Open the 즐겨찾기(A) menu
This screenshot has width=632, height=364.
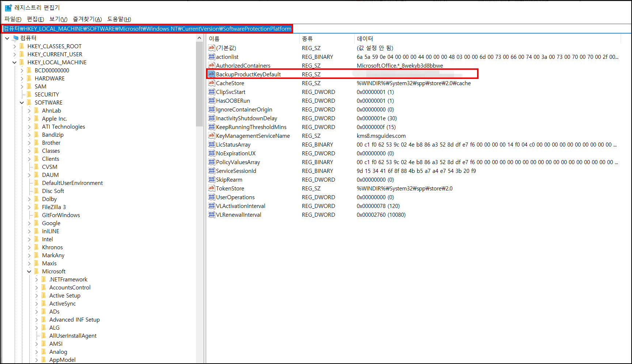tap(87, 19)
